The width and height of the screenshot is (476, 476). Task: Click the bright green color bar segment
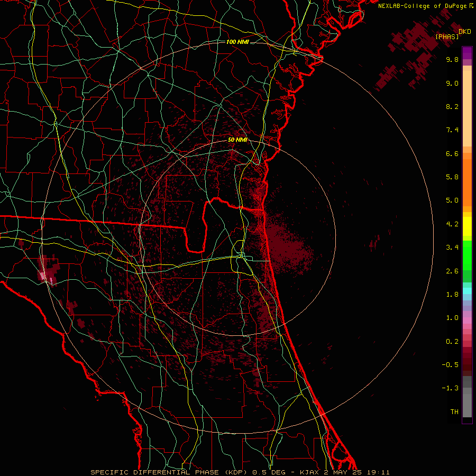click(467, 255)
